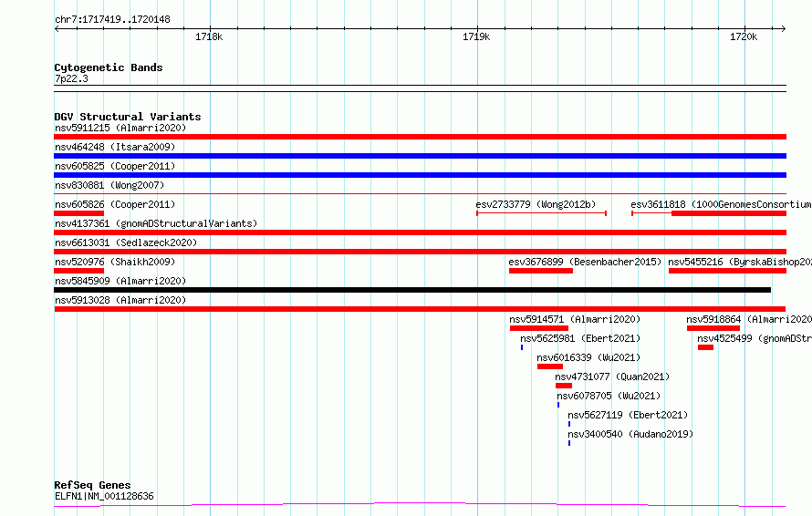Click the ruler's left arrow end
812x516 pixels.
click(x=57, y=29)
